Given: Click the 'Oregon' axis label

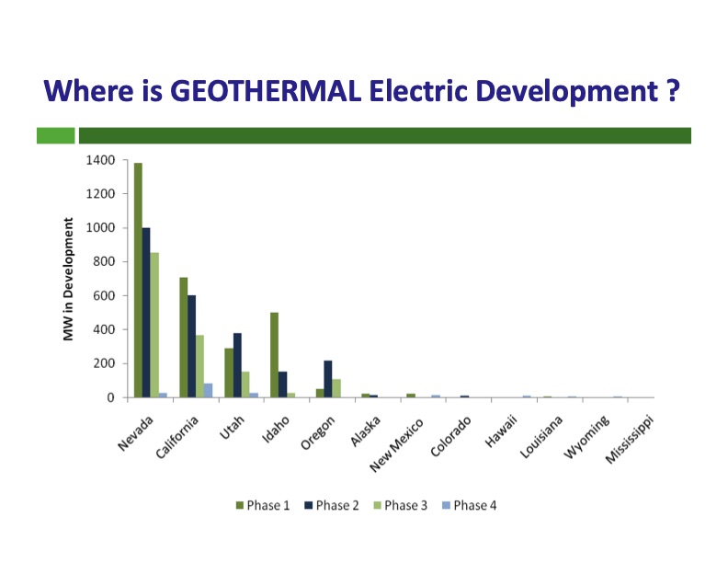Looking at the screenshot, I should (x=317, y=433).
